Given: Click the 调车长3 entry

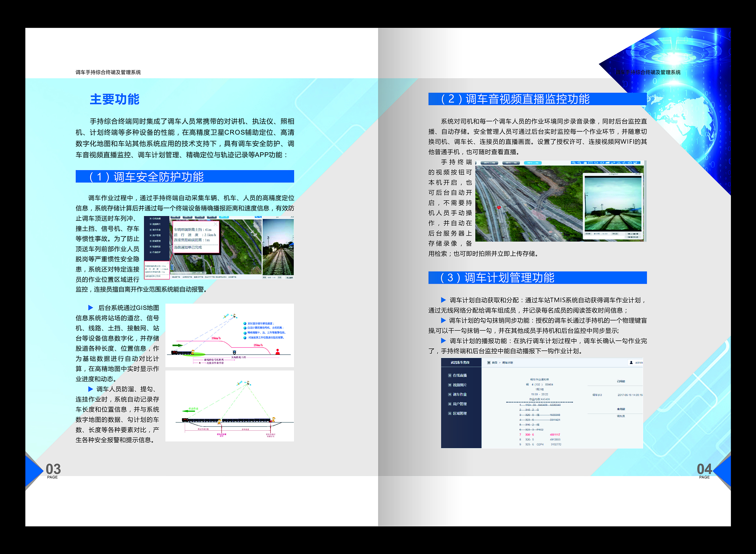Looking at the screenshot, I should [597, 395].
